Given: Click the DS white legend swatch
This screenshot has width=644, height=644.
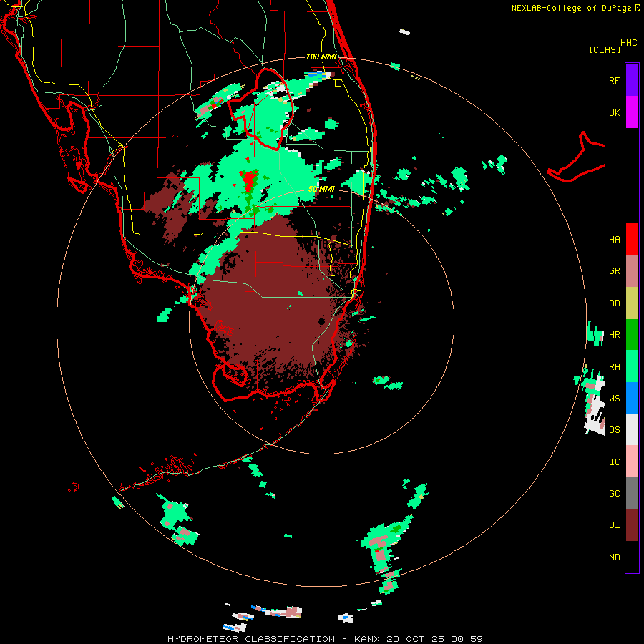Looking at the screenshot, I should pos(632,429).
